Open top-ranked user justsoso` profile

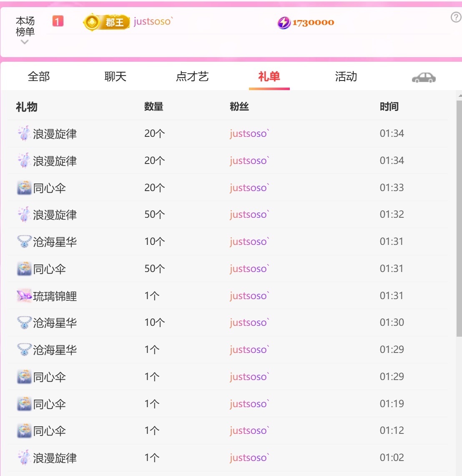click(x=153, y=22)
